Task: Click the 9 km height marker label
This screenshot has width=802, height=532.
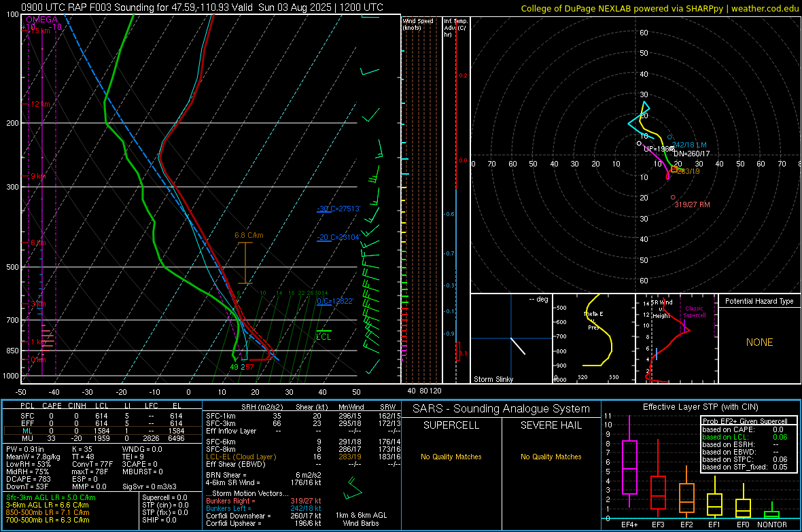Action: pos(38,176)
